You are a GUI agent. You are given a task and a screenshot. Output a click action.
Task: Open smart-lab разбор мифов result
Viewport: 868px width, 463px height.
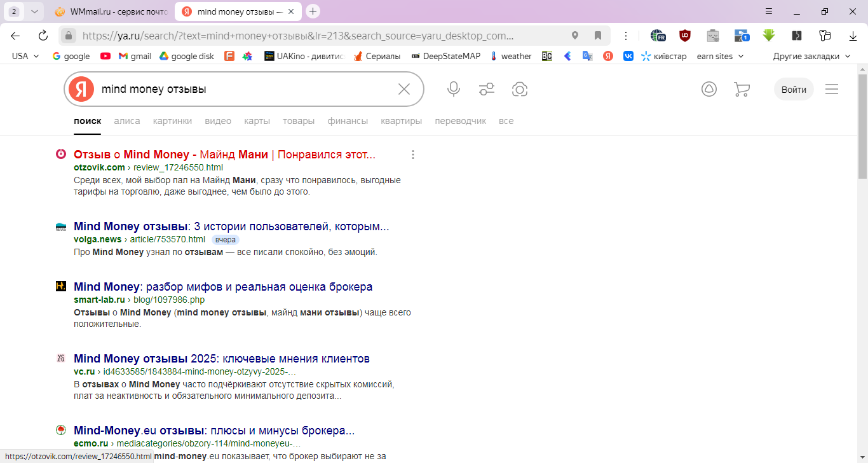point(223,287)
